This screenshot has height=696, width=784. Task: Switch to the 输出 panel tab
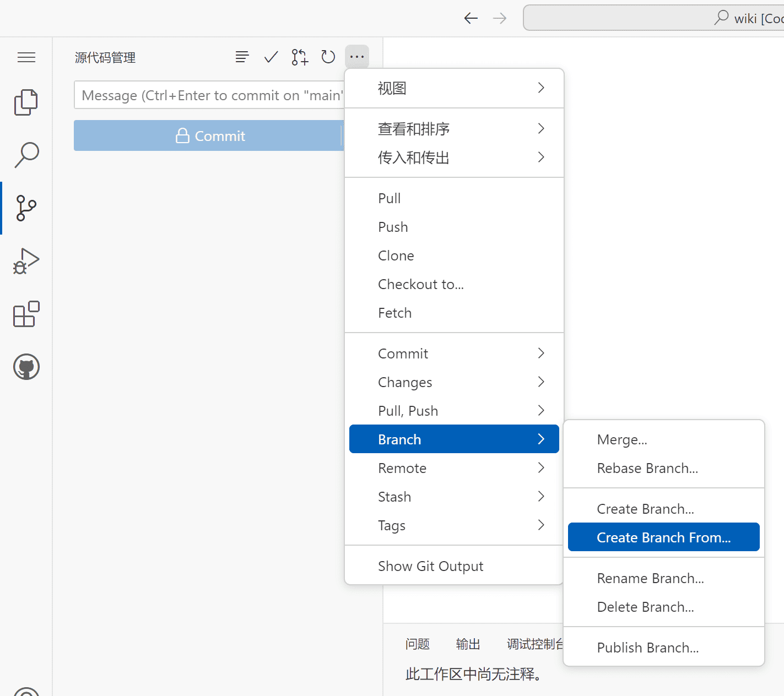pos(468,644)
